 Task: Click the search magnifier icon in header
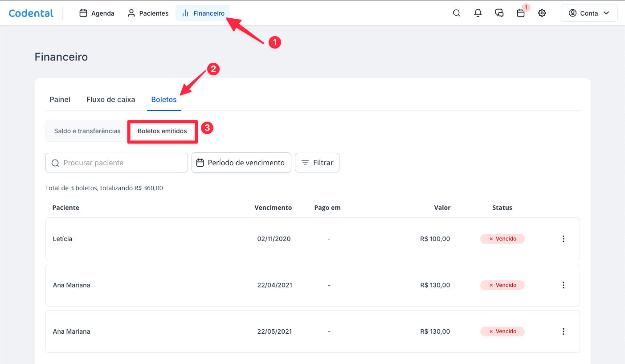pyautogui.click(x=457, y=13)
